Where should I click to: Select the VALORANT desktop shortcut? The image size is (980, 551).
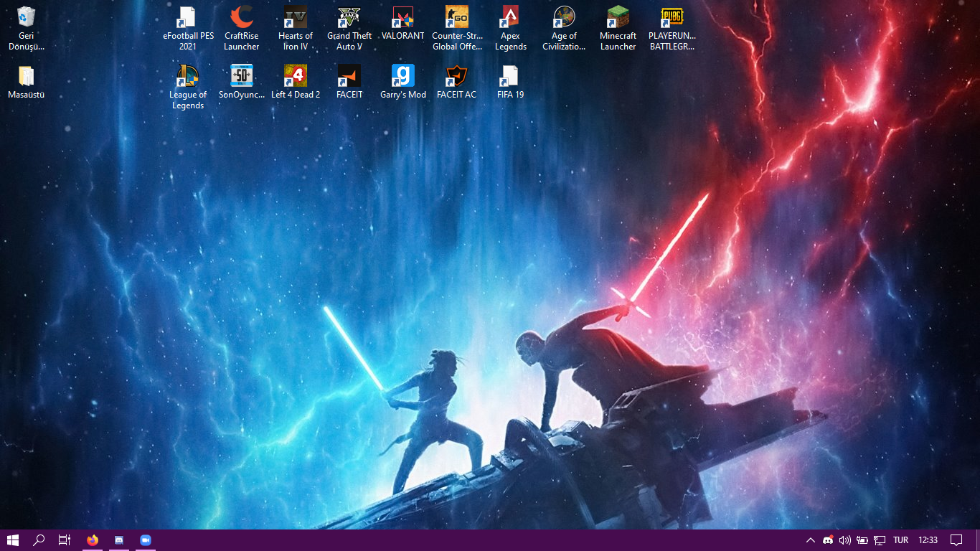coord(403,24)
